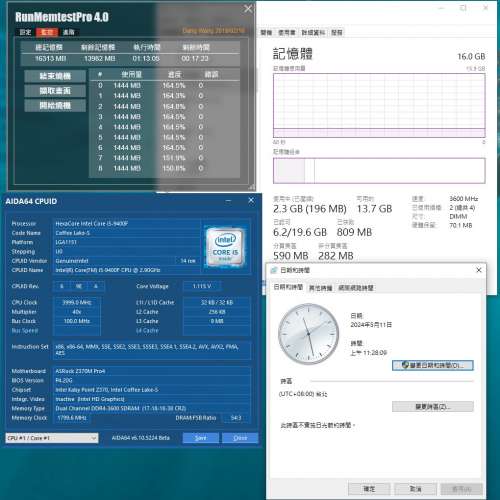The image size is (500, 500).
Task: Click the Save button in AIDA64 CPUID
Action: pyautogui.click(x=201, y=438)
